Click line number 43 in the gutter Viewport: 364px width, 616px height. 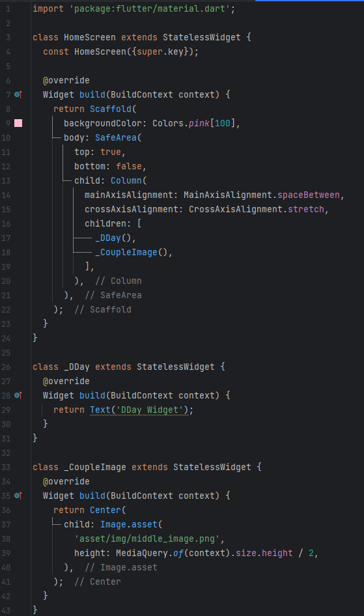click(6, 611)
